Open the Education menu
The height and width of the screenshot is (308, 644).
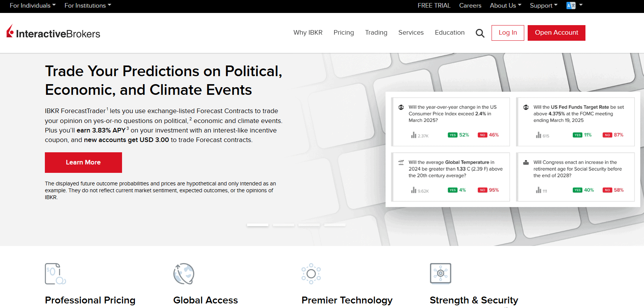click(x=450, y=33)
